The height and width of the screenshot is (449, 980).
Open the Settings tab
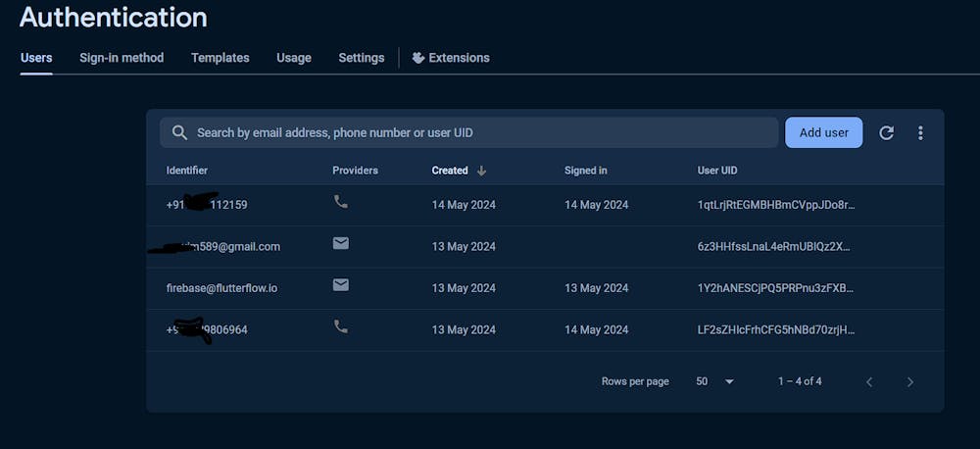pyautogui.click(x=362, y=58)
